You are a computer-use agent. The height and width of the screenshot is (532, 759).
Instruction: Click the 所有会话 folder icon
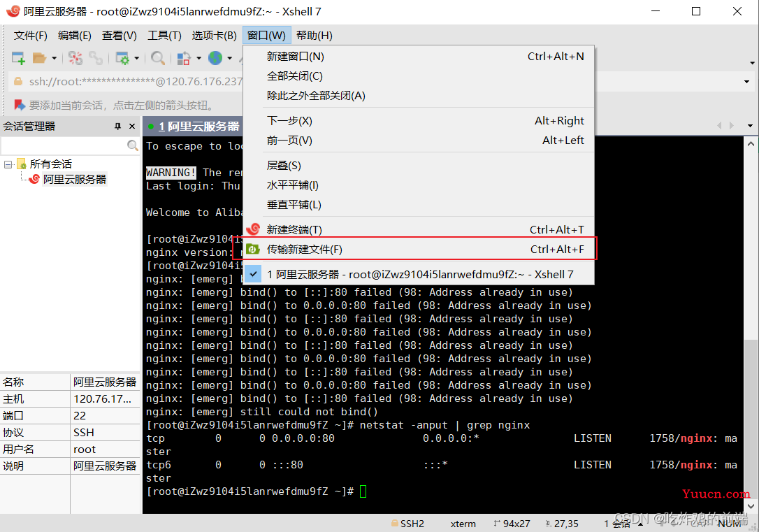[x=22, y=164]
